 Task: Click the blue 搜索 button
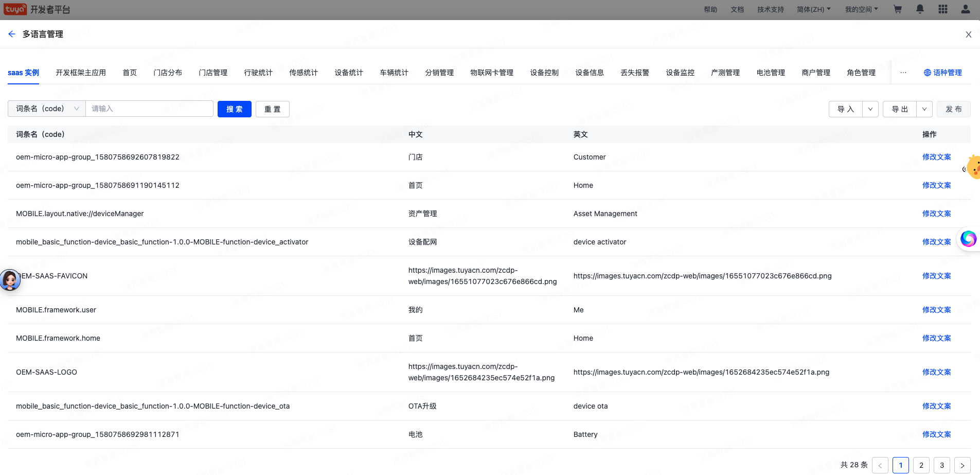(234, 109)
